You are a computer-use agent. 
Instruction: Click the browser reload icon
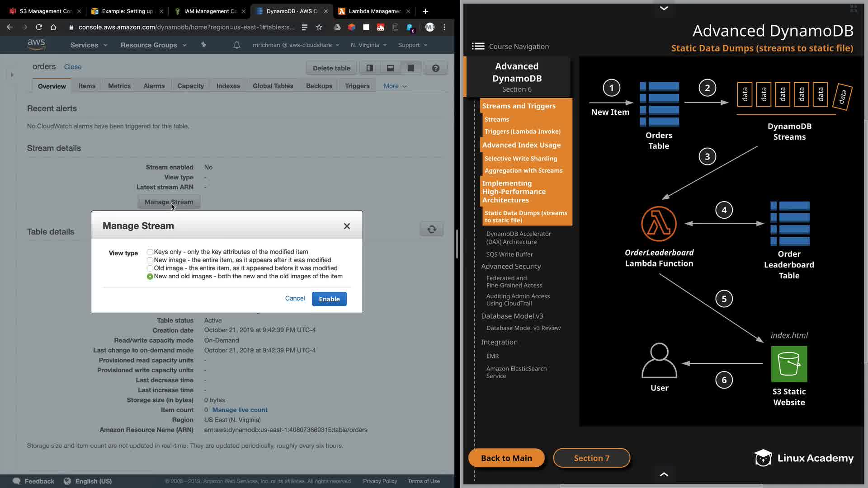[39, 27]
